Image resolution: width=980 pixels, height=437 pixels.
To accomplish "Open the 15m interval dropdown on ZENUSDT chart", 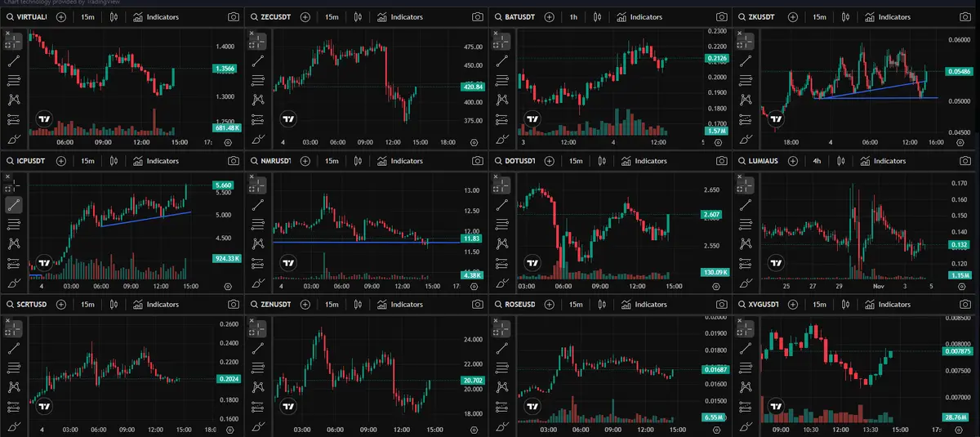I will point(332,305).
